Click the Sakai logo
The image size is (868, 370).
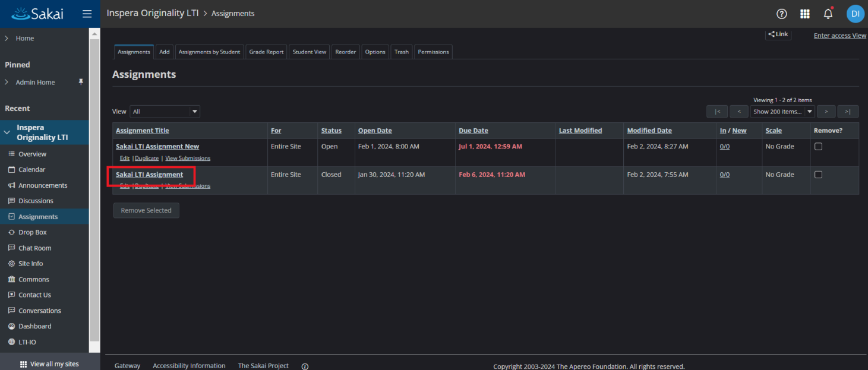point(37,13)
